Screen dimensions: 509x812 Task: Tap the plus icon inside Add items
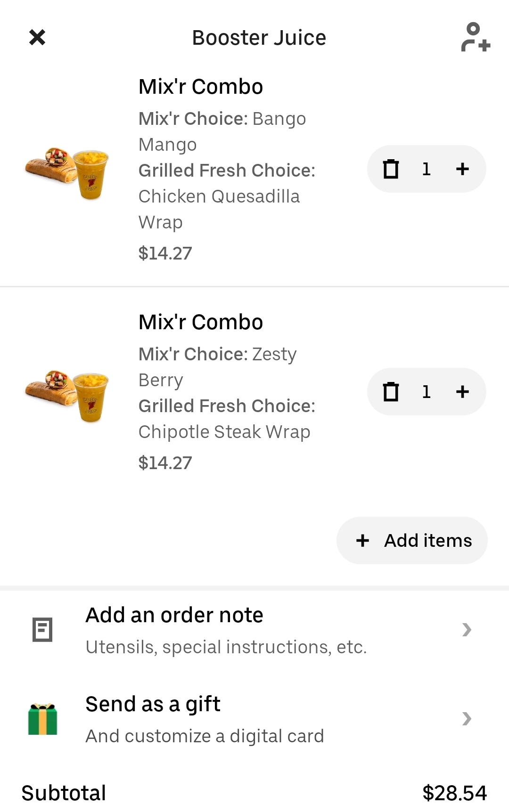click(362, 541)
